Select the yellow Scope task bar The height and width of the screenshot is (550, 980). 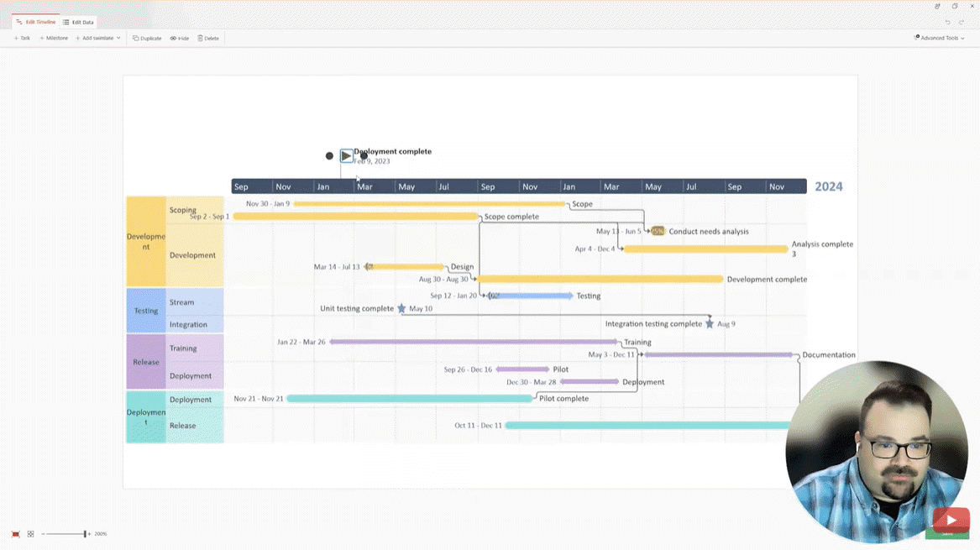tap(429, 204)
